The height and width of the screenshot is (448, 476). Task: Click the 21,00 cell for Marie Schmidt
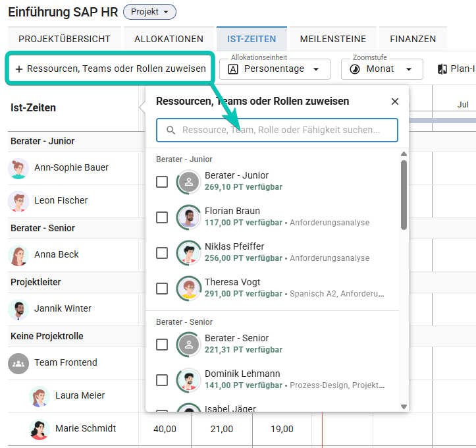point(222,429)
